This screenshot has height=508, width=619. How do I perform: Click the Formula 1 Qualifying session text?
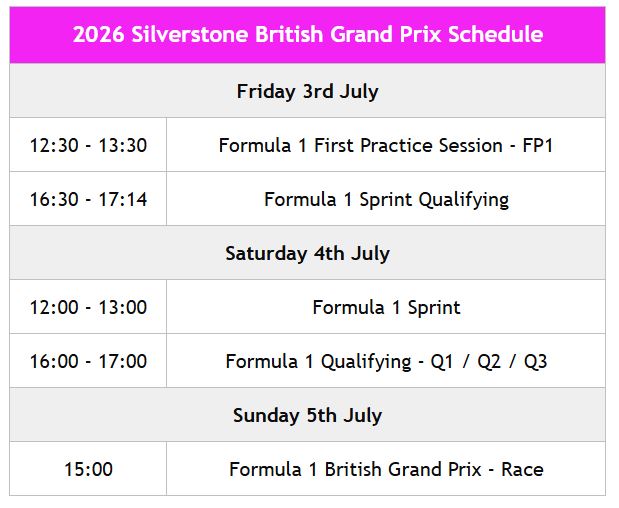[318, 362]
